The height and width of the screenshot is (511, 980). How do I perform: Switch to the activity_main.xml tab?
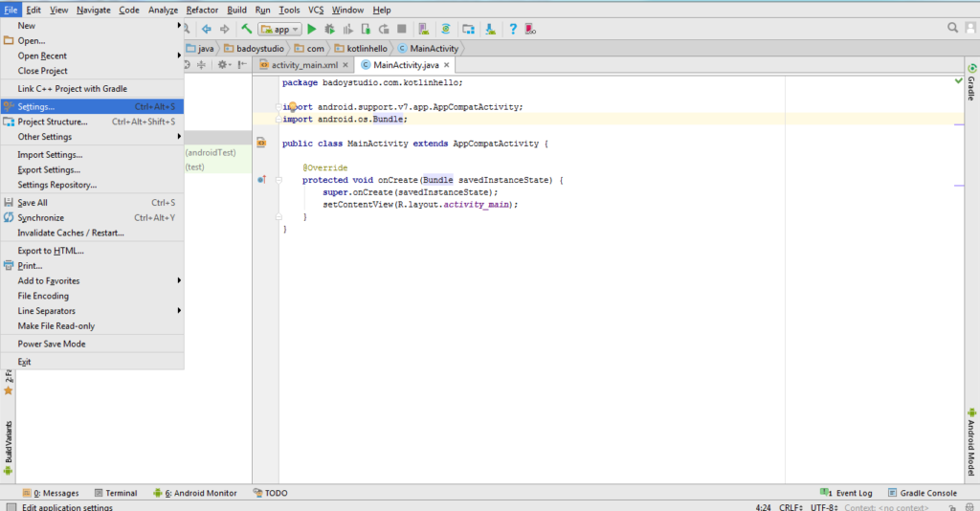304,65
